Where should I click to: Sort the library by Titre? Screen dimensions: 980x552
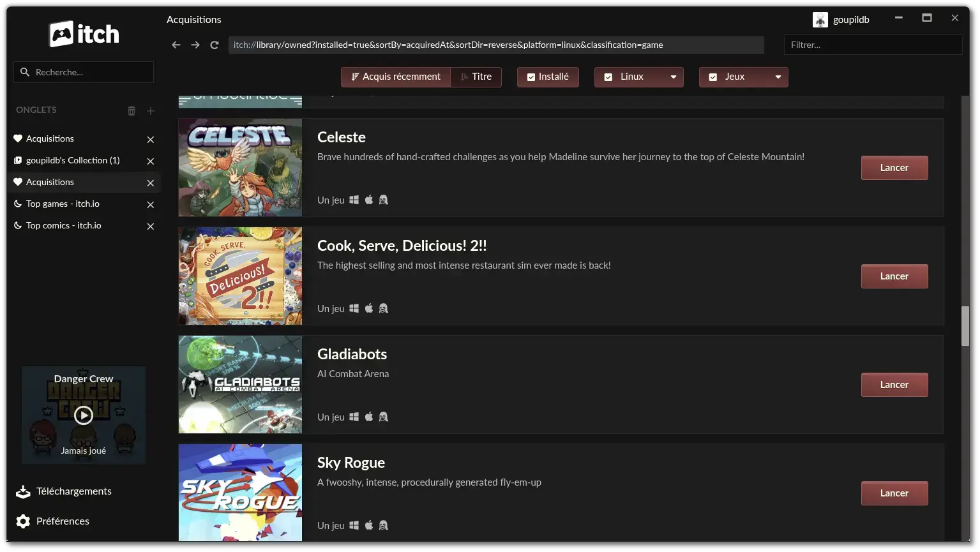tap(476, 77)
